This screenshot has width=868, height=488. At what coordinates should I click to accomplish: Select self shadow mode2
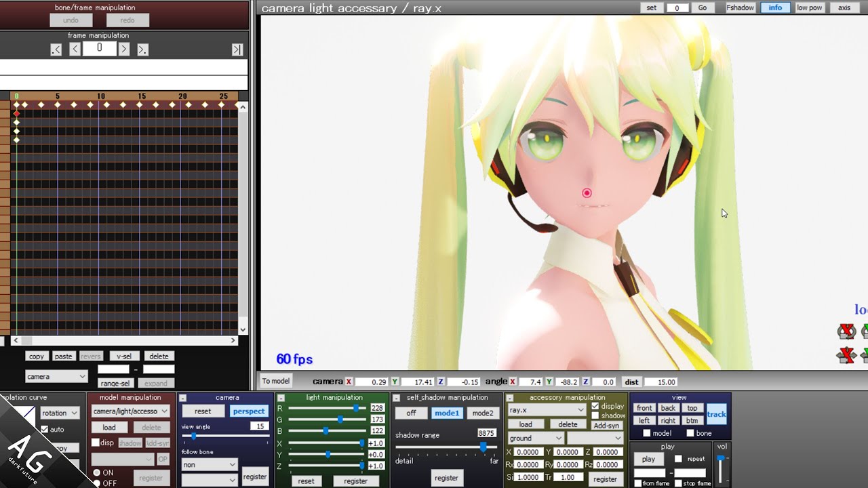[x=483, y=413]
